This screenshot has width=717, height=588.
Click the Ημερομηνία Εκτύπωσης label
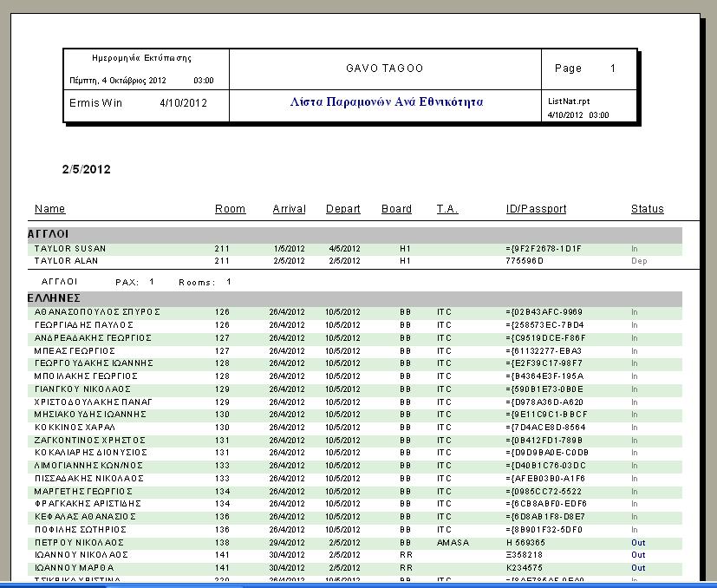click(142, 58)
